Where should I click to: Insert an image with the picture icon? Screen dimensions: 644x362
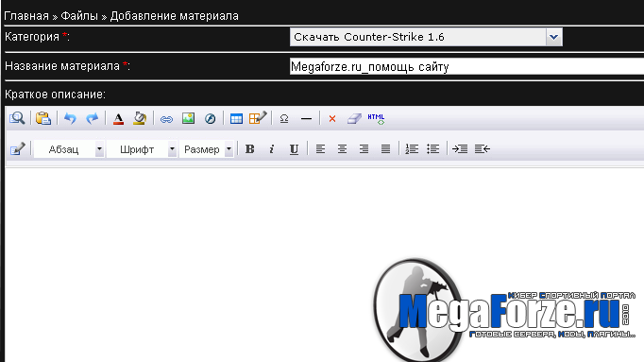coord(188,118)
